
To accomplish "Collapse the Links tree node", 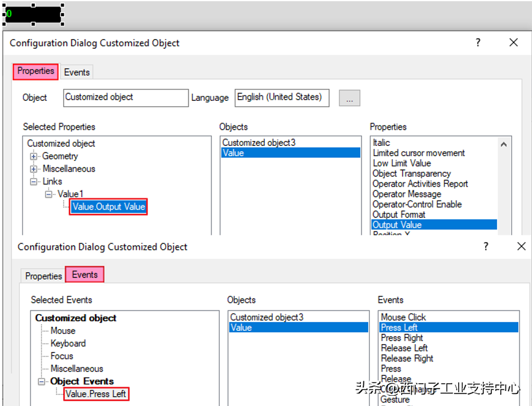I will 34,181.
